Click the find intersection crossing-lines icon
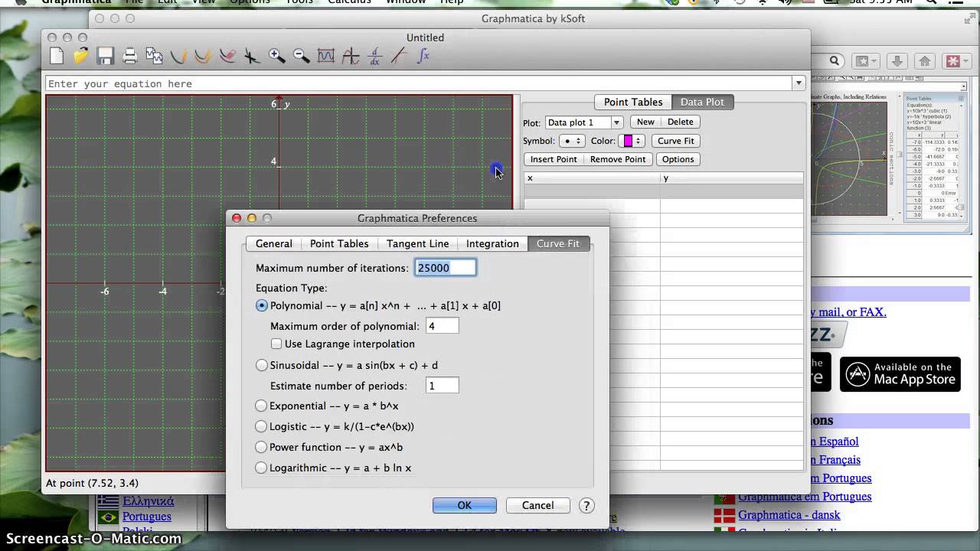Screen dimensions: 980x551 (x=252, y=56)
